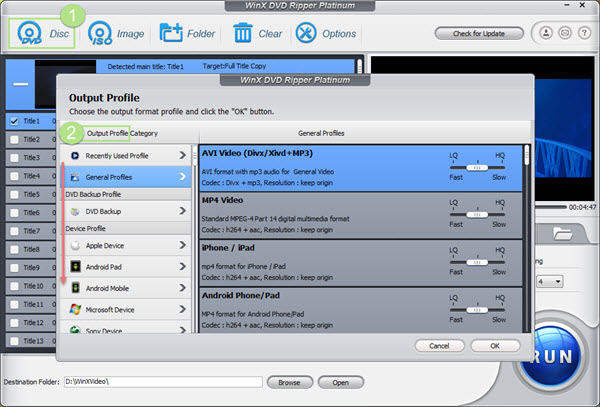Image resolution: width=600 pixels, height=407 pixels.
Task: Check the Title3 checkbox
Action: [14, 158]
